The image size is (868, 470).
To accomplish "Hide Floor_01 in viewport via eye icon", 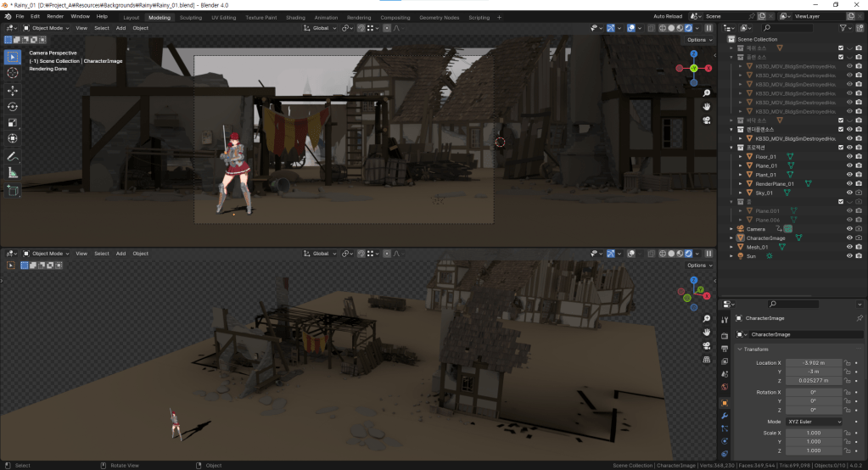I will pos(849,156).
